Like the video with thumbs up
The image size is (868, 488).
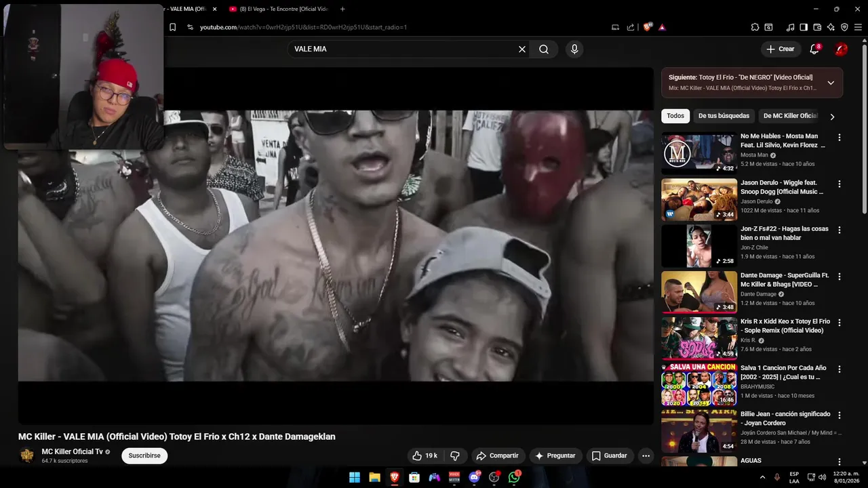point(425,455)
